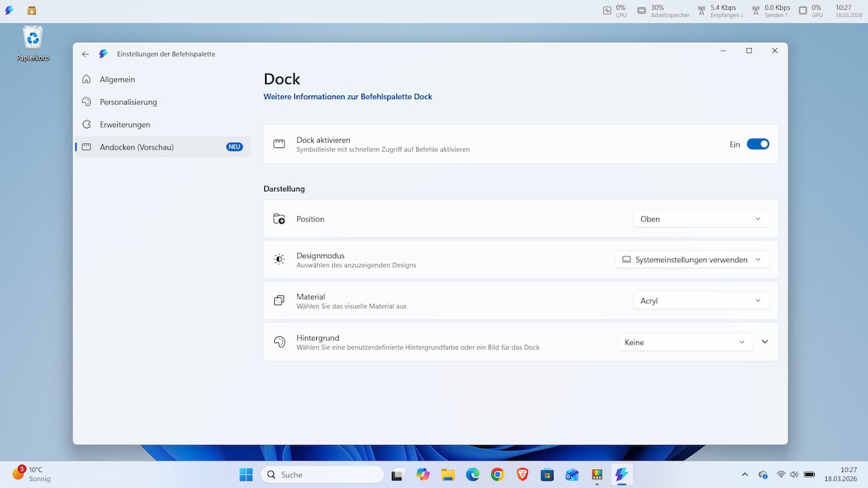
Task: Click the clock in the top dock
Action: click(848, 11)
